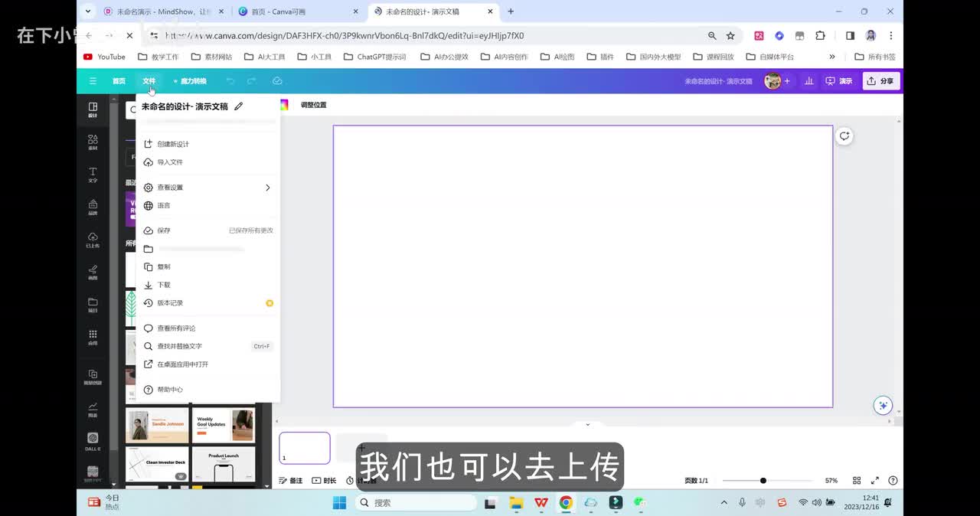Open the Magic Switch (魔力转换) dropdown
Image resolution: width=980 pixels, height=516 pixels.
pyautogui.click(x=190, y=81)
